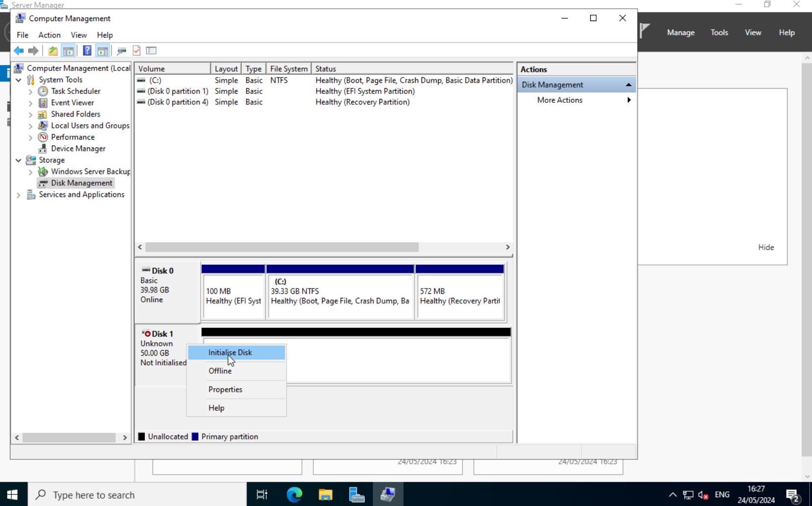
Task: Sort by the Status column header
Action: [412, 69]
